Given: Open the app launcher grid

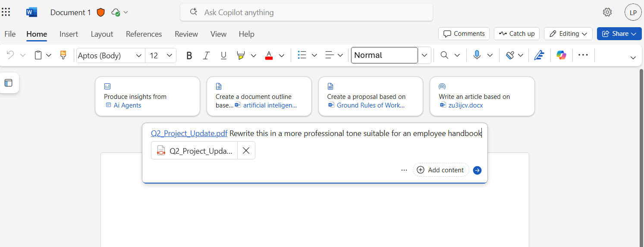Looking at the screenshot, I should tap(6, 12).
